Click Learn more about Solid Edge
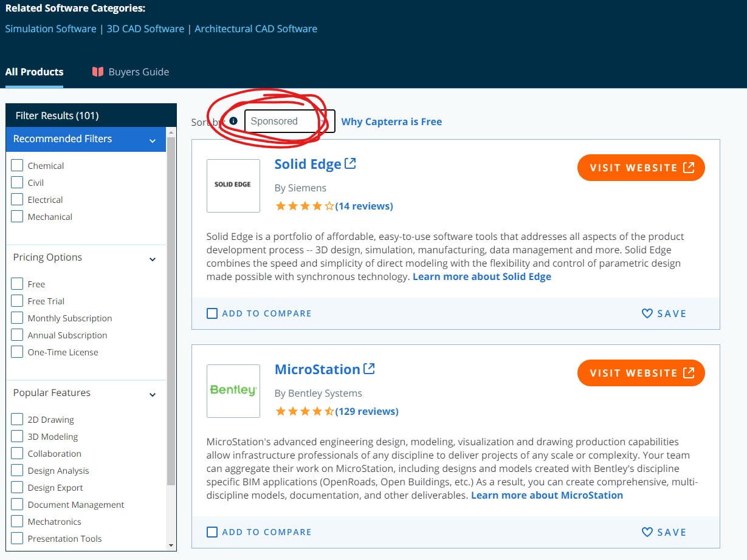The height and width of the screenshot is (560, 747). point(482,276)
